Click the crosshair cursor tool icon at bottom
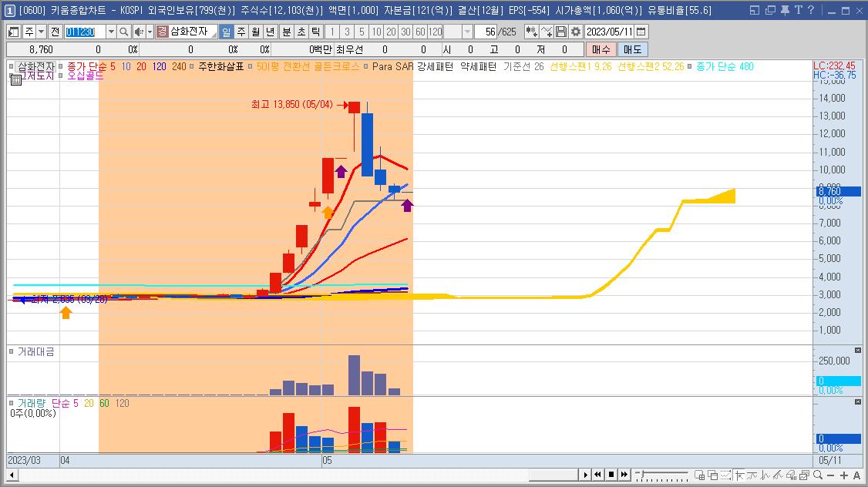Screen dimensions: 868x487 click(739, 475)
